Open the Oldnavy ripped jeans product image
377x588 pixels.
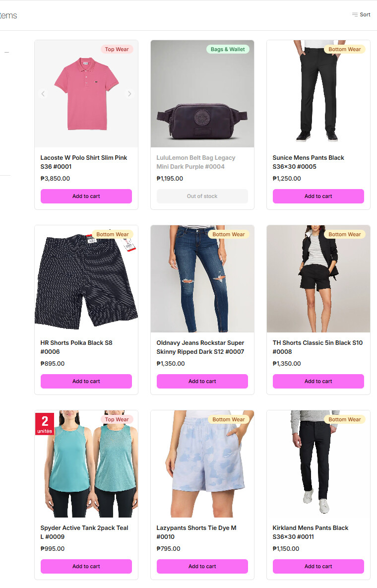coord(202,279)
